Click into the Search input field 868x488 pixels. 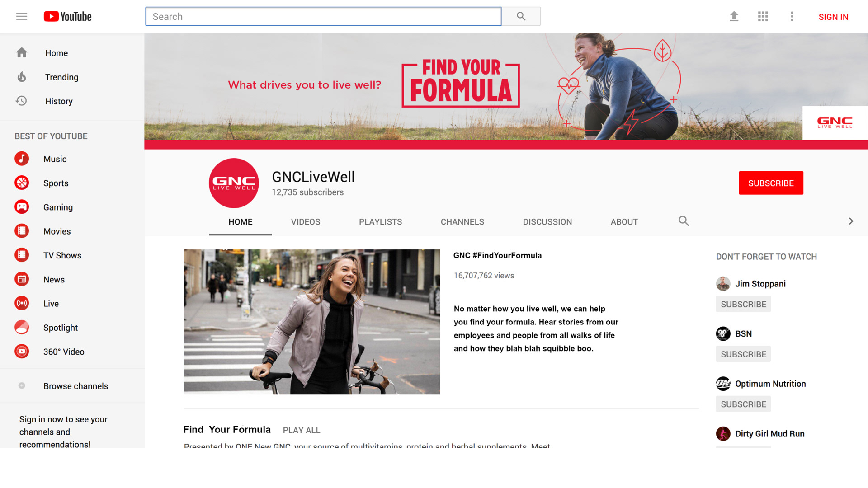(x=323, y=17)
